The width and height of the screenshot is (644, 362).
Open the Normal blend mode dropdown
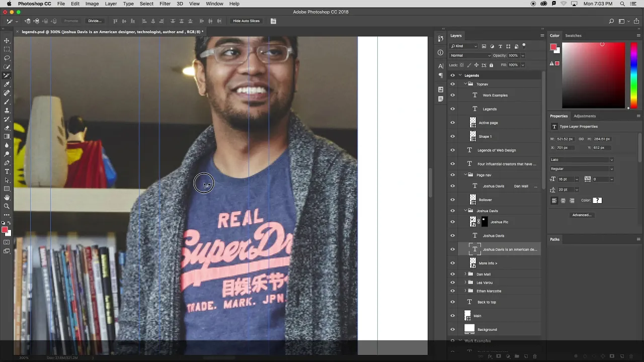(470, 55)
